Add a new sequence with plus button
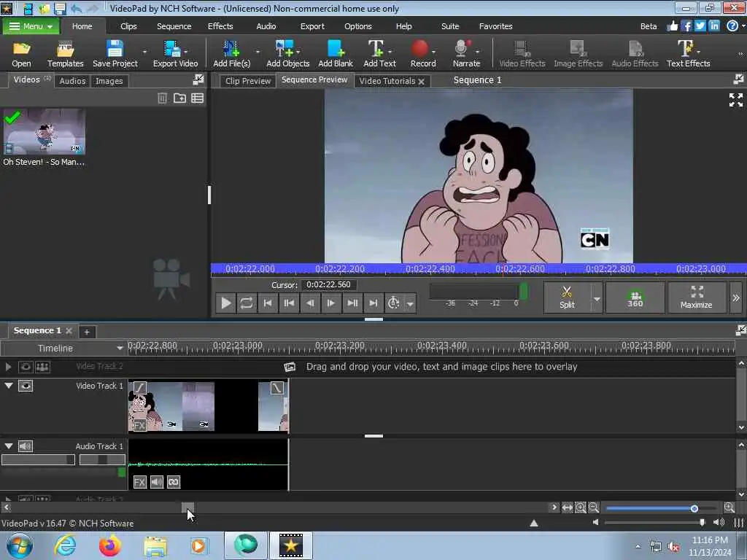 87,332
